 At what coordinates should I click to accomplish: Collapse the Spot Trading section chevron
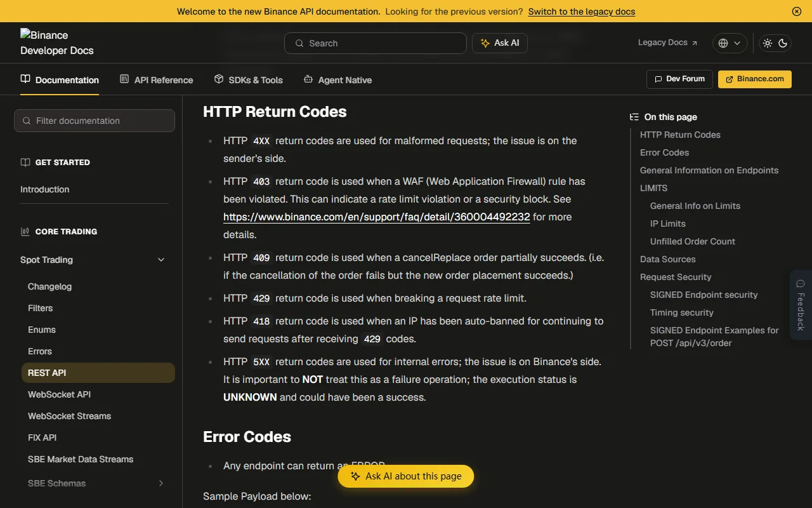coord(161,260)
